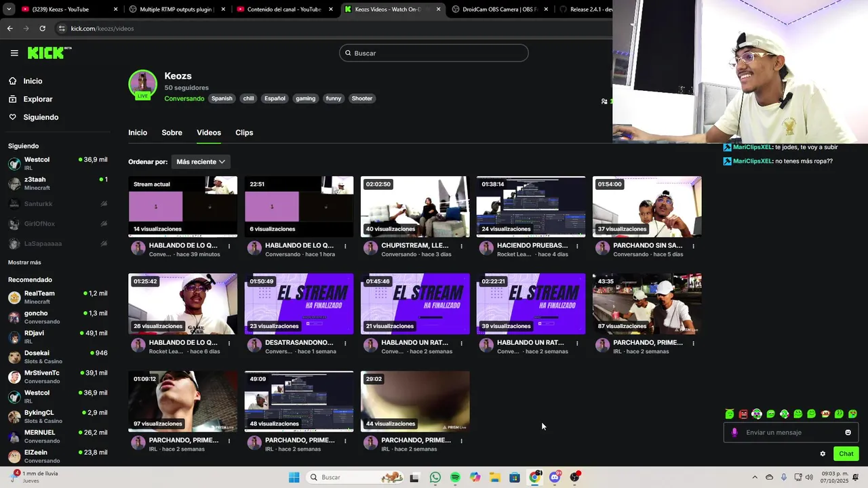Screen dimensions: 868x488
Task: Open the 01:54:00 PARCHANDO SIN SA thumbnail
Action: 647,207
